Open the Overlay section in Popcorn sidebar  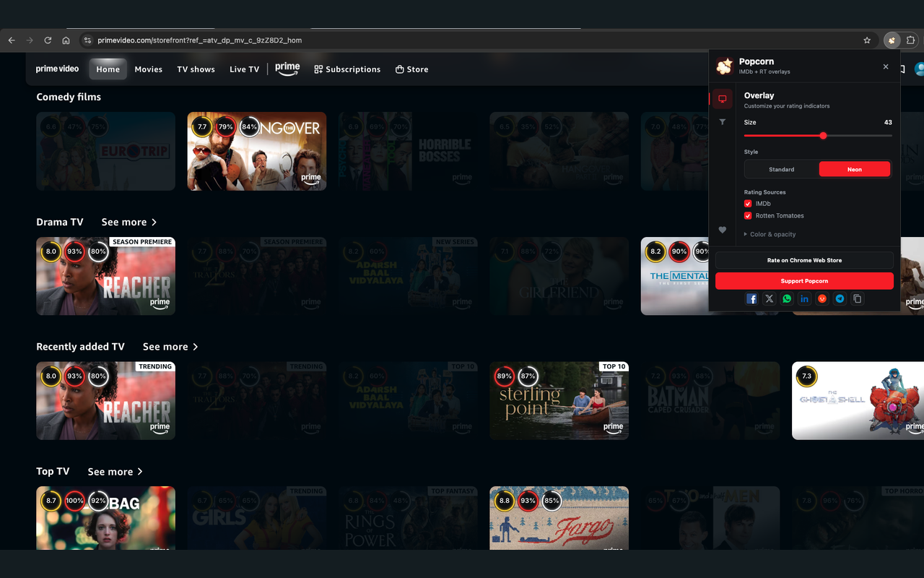click(x=722, y=99)
